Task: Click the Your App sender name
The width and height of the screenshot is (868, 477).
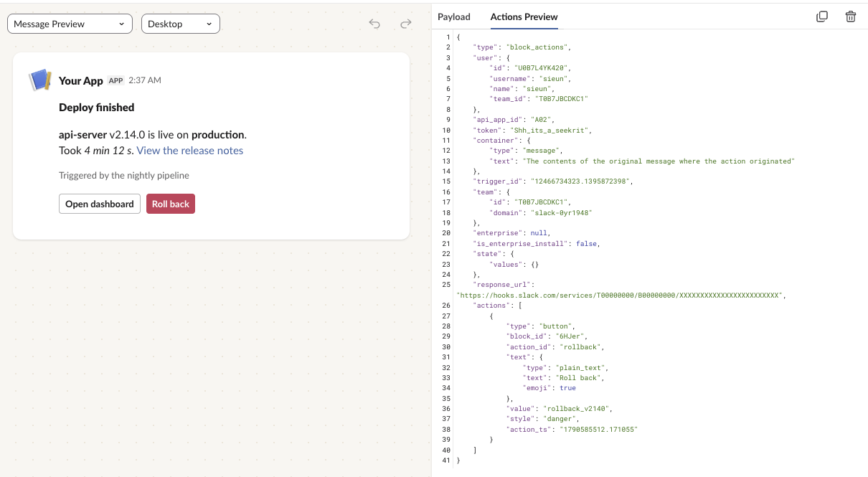Action: tap(81, 80)
